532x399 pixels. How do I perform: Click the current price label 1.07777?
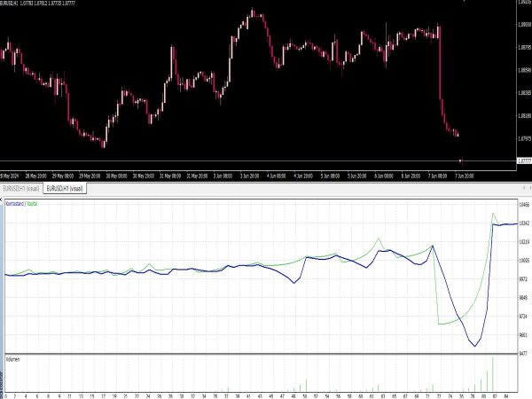pos(524,160)
